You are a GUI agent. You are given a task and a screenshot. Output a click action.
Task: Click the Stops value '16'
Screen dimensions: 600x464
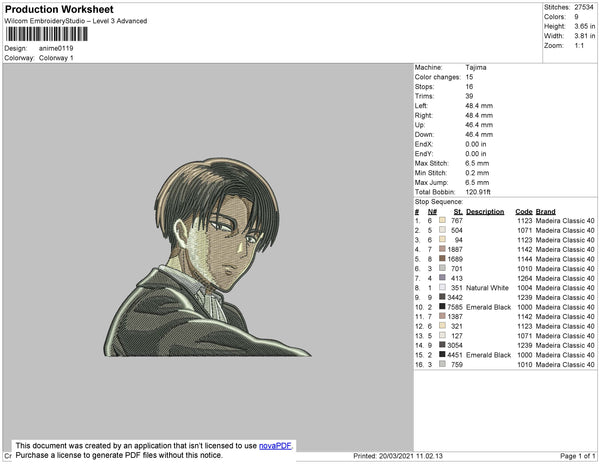[470, 86]
